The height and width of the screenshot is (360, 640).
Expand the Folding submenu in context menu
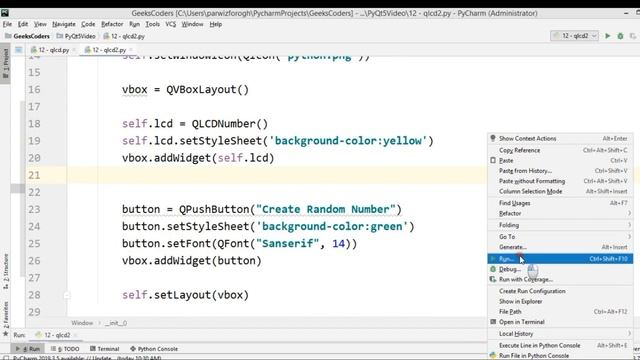pos(560,225)
